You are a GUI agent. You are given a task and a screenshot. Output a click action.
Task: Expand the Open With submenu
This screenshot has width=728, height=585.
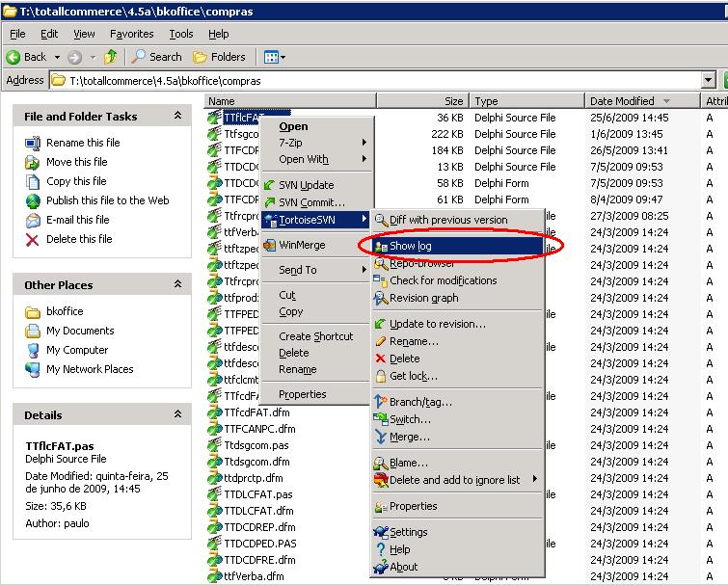click(x=364, y=159)
